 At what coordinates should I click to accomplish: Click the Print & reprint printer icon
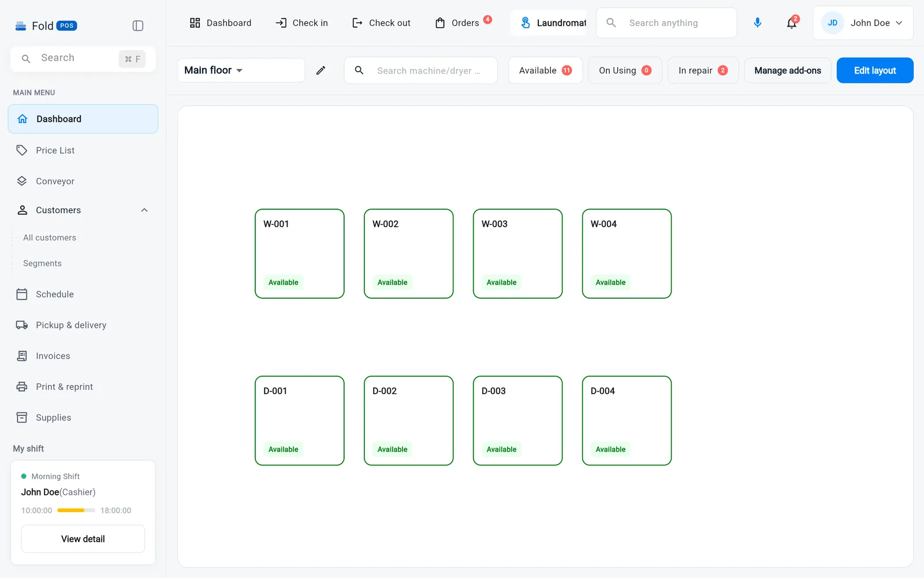[x=22, y=387]
